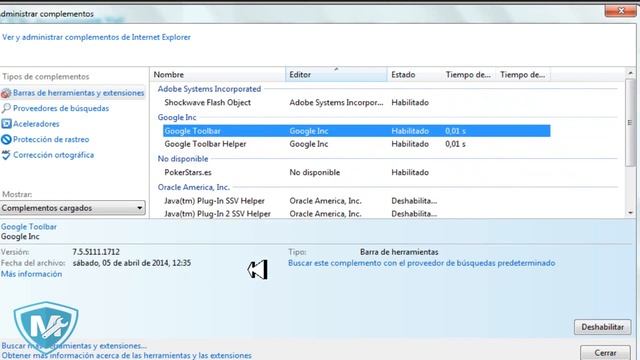
Task: Click the Oracle America, Inc. group header
Action: [x=193, y=187]
